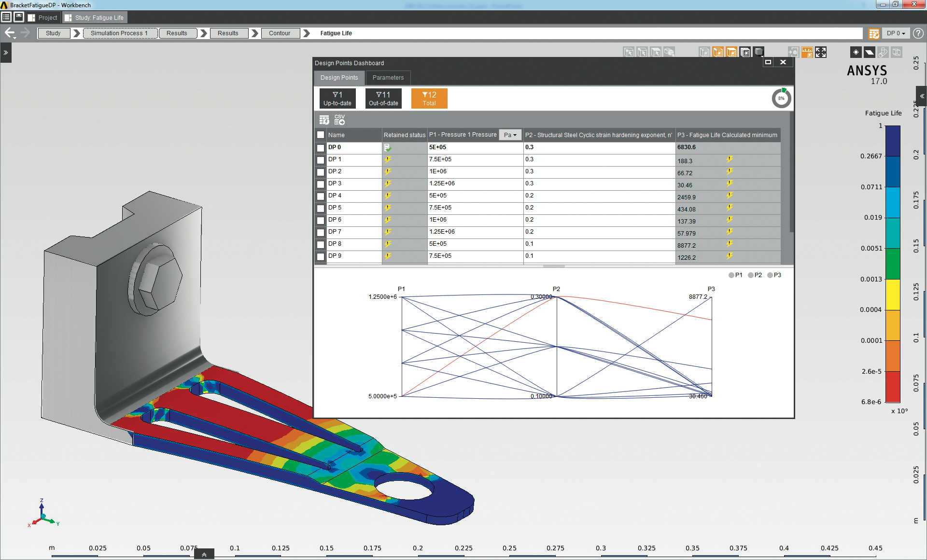Screen dimensions: 927x560
Task: Toggle the ruler display icon
Action: (x=807, y=52)
